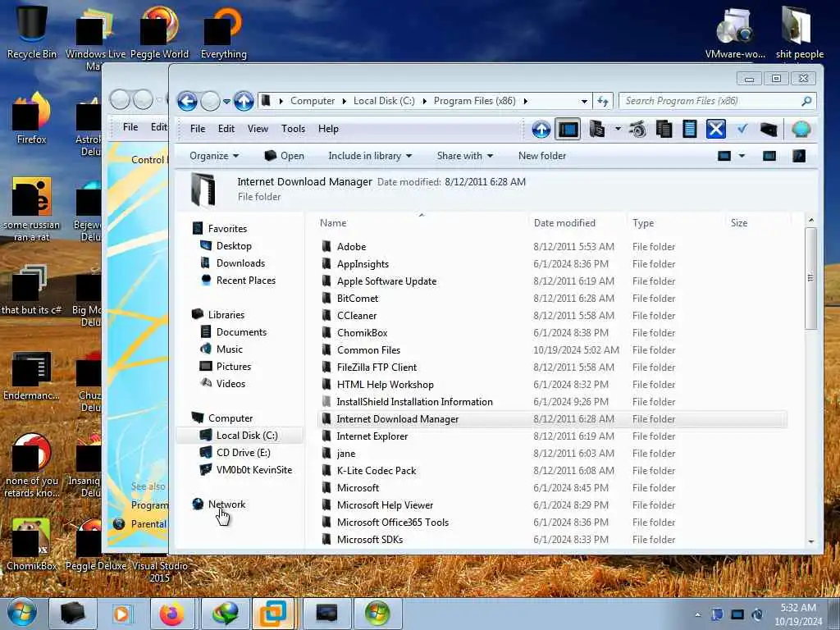Screen dimensions: 840x630
Task: Open the Windows Start button
Action: click(x=22, y=614)
